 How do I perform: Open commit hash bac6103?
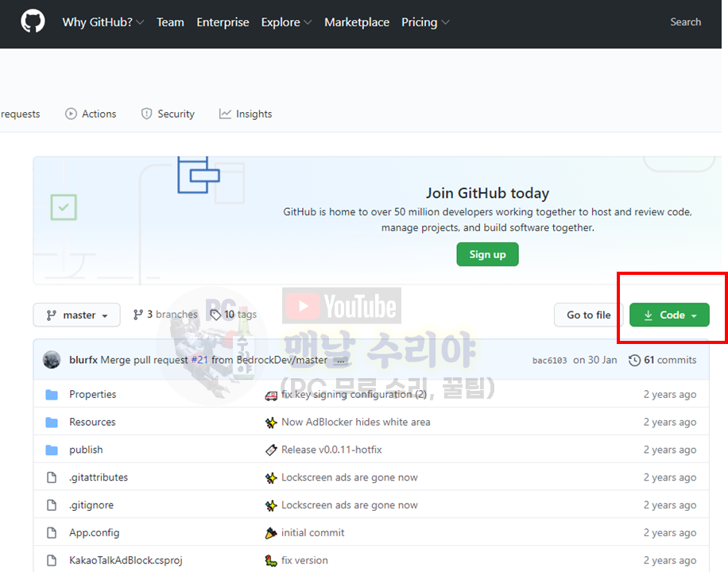click(549, 361)
